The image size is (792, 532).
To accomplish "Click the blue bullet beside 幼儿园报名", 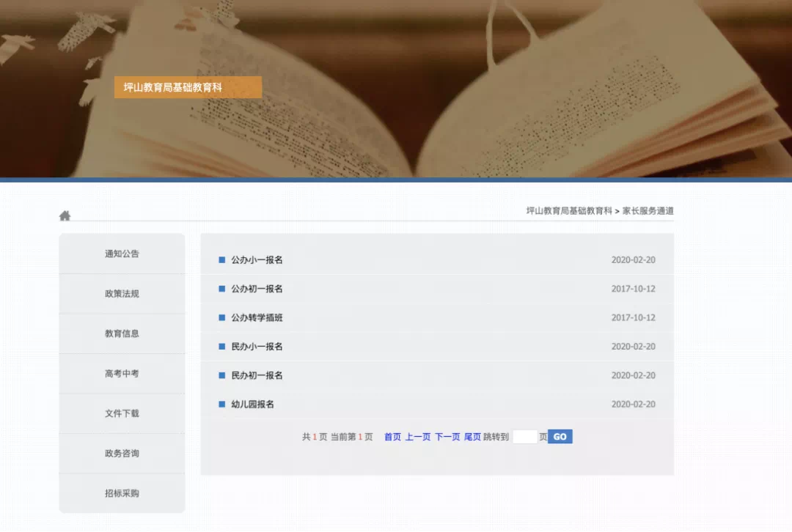I will click(x=221, y=404).
